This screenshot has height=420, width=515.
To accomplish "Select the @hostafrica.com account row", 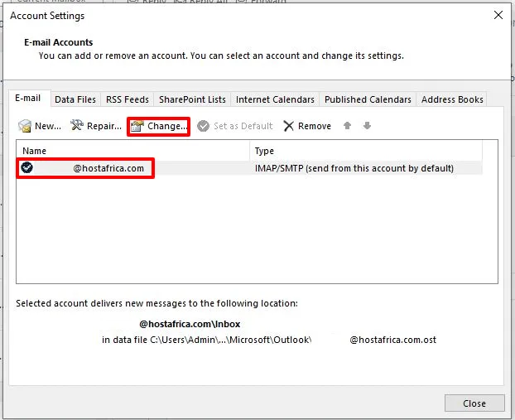I will point(249,168).
